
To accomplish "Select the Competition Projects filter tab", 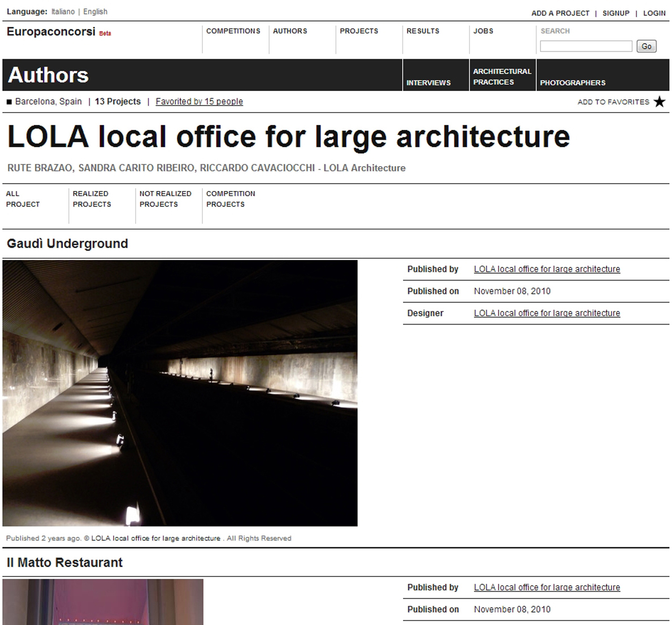I will (231, 199).
